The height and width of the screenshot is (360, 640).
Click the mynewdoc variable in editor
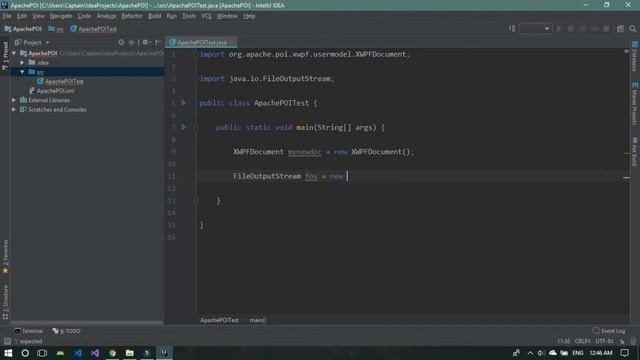pyautogui.click(x=304, y=152)
